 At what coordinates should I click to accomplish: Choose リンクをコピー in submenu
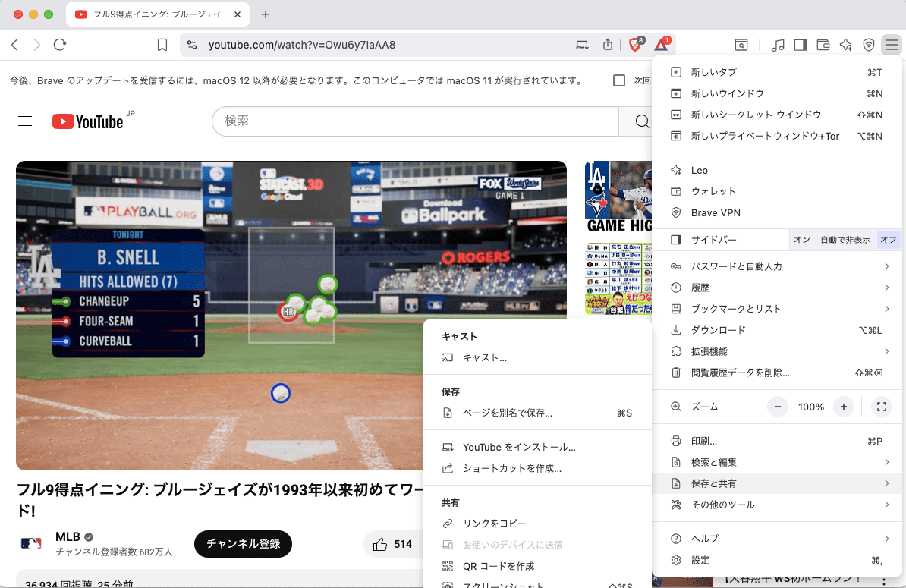pyautogui.click(x=537, y=524)
